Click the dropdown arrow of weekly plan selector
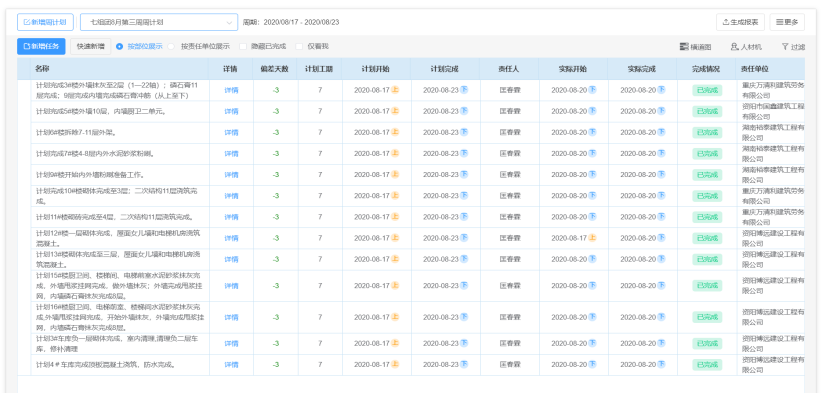Viewport: 827px width, 394px height. (229, 22)
